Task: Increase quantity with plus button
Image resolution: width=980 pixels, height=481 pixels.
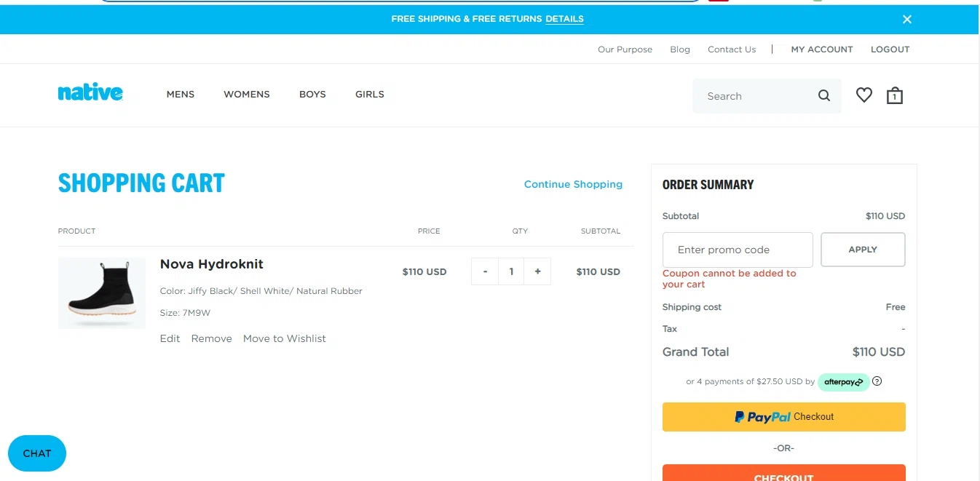Action: tap(537, 271)
